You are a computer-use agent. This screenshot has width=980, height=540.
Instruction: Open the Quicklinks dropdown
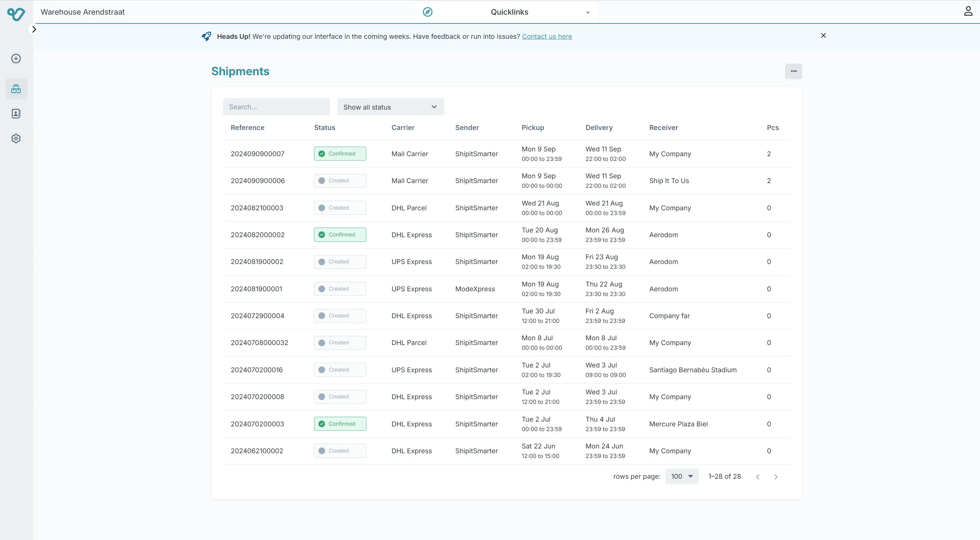coord(507,12)
